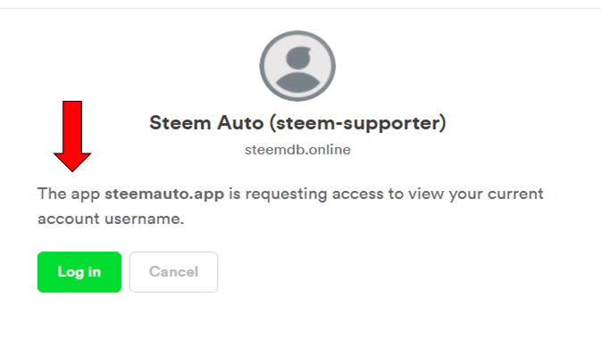Select the Steem Auto (steem-supporter) title
601x364 pixels.
click(297, 123)
